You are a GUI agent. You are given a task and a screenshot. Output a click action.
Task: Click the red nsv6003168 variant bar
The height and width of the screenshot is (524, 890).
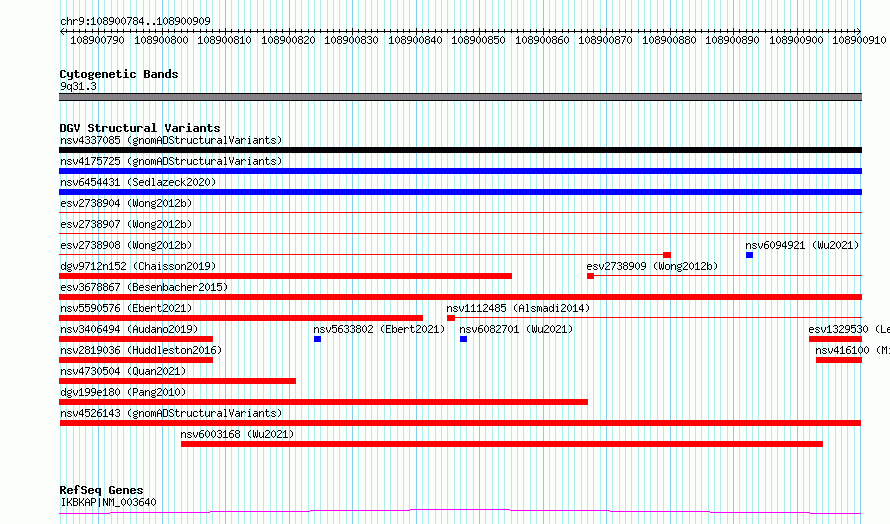click(502, 444)
